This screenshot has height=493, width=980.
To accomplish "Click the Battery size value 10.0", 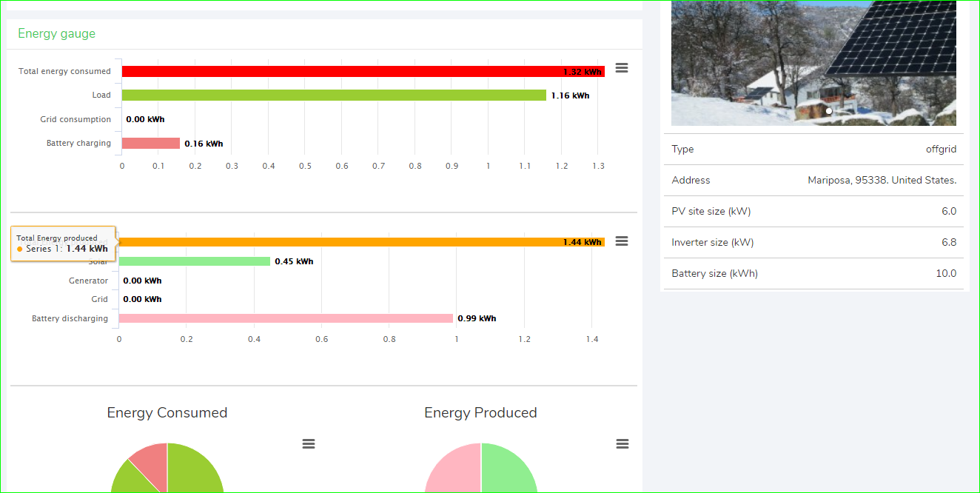I will coord(946,273).
